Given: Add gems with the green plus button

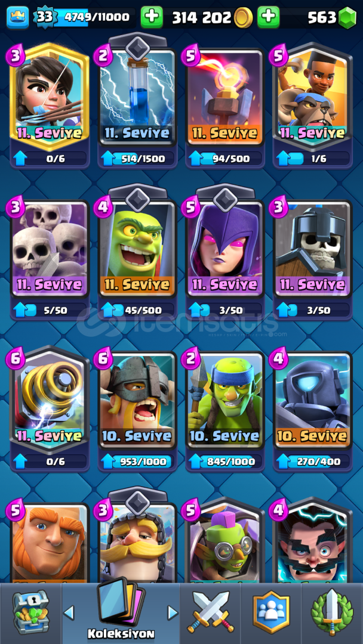Looking at the screenshot, I should coord(269,17).
